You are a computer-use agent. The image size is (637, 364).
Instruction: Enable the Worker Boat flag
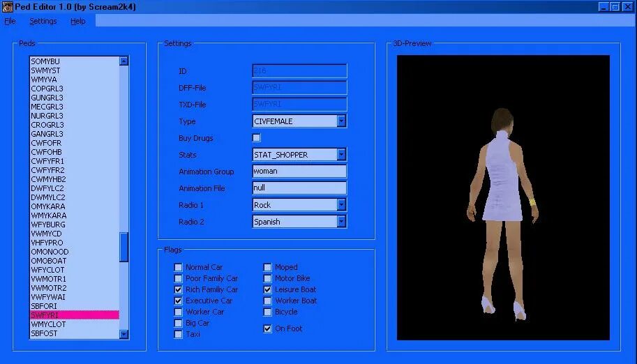click(267, 301)
